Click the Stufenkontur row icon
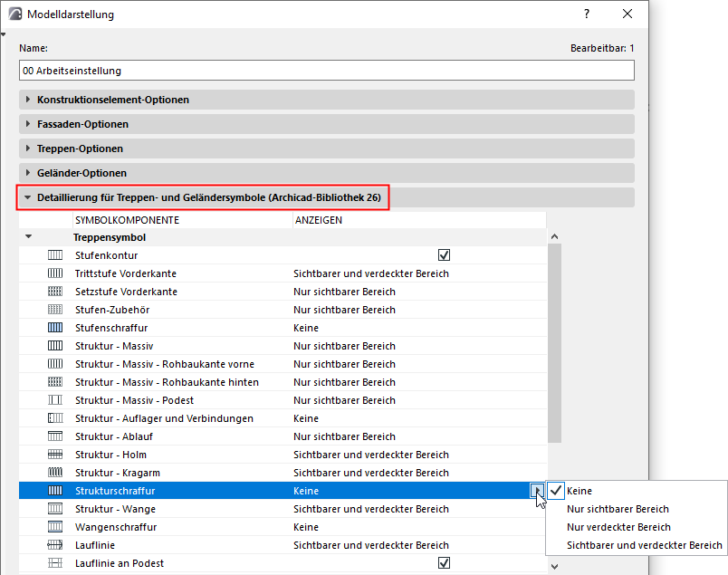This screenshot has width=728, height=575. click(55, 255)
